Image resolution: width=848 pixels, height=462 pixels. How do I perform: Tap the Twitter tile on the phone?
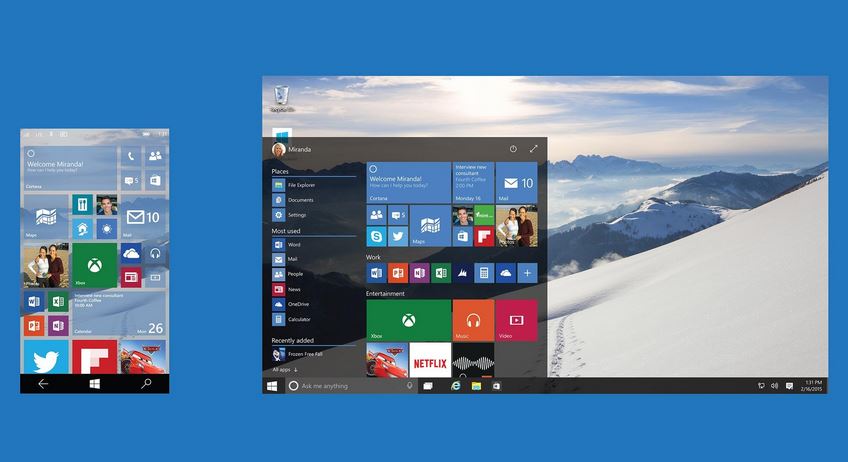click(45, 357)
